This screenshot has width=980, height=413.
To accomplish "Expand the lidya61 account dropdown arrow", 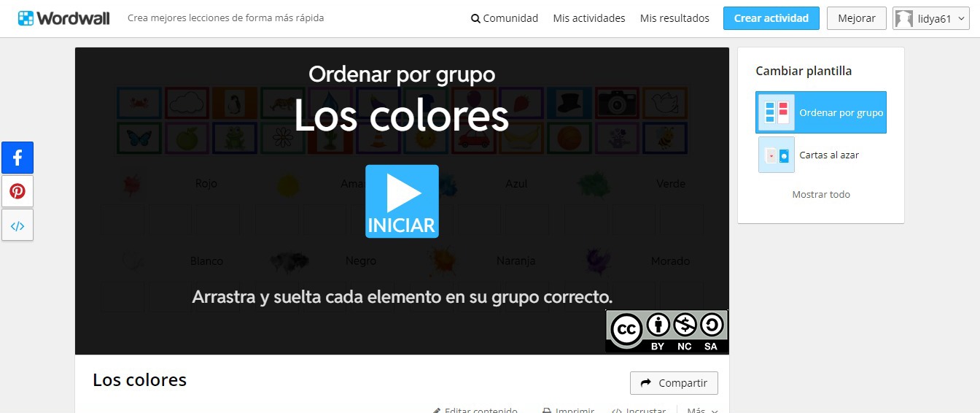I will point(961,19).
